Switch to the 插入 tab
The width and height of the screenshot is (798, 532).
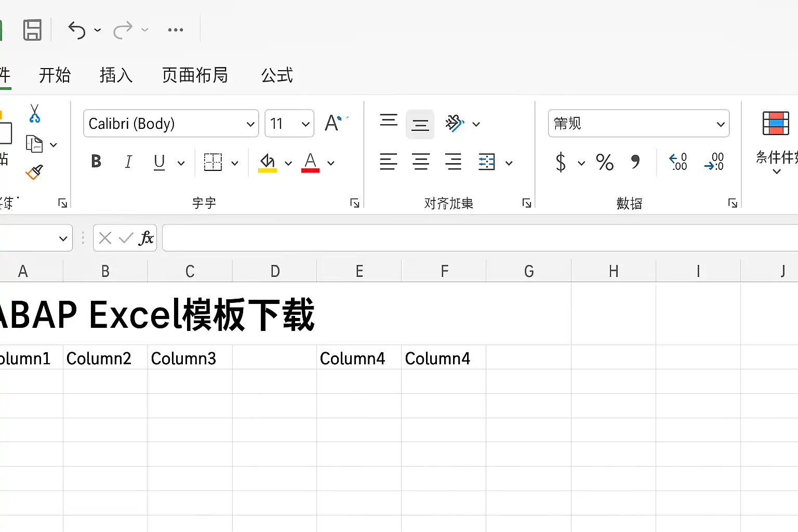click(x=116, y=75)
